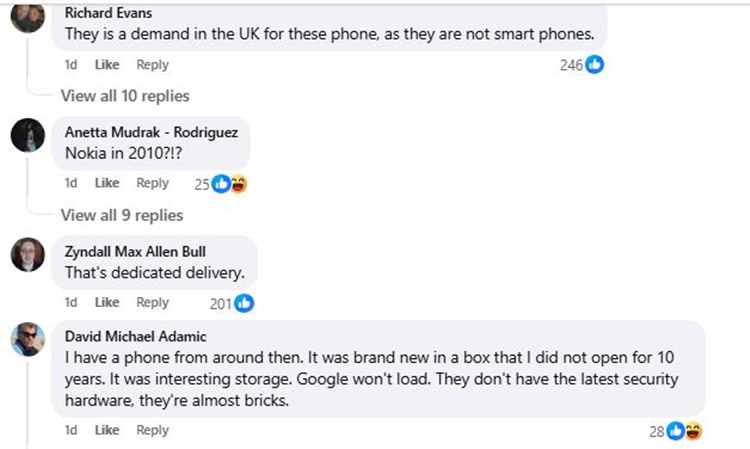Expand View all 9 replies
750x449 pixels.
point(122,215)
